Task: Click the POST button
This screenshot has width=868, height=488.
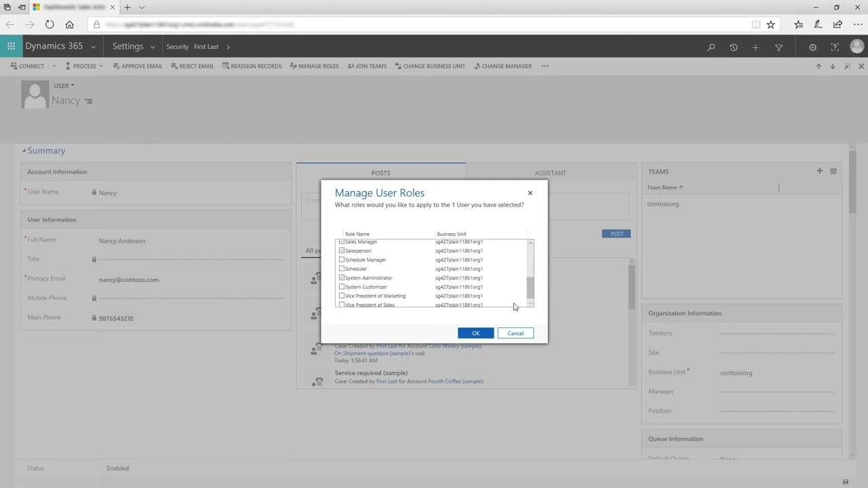Action: pos(616,234)
